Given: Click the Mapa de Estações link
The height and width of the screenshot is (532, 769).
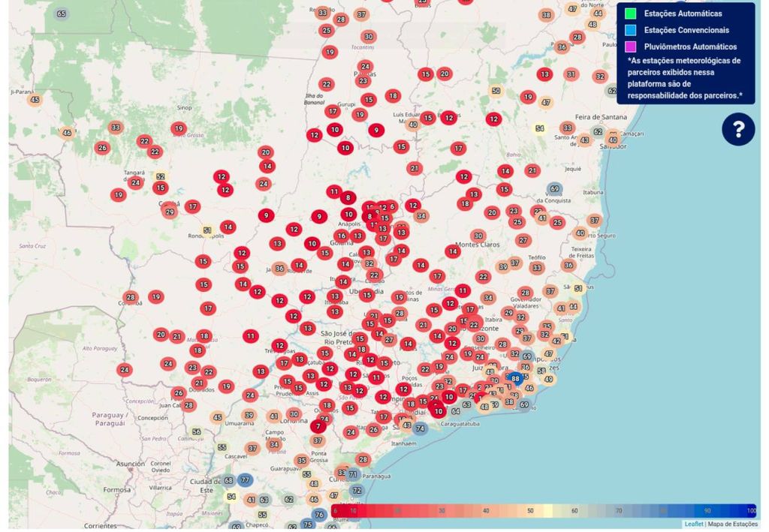Looking at the screenshot, I should (734, 524).
